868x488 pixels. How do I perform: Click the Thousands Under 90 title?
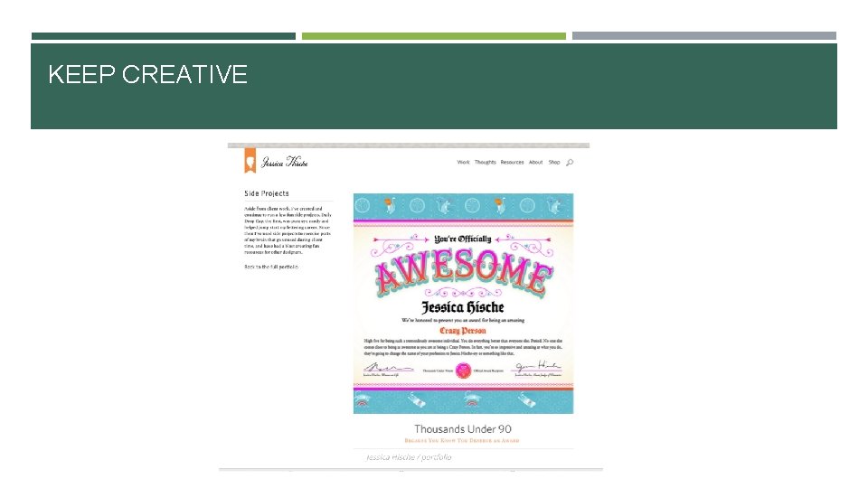(463, 428)
